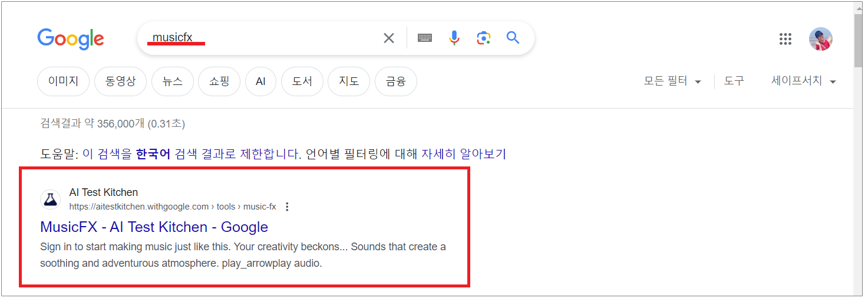Viewport: 868px width, 301px height.
Task: Click the Sign in to start making music snippet
Action: (243, 255)
